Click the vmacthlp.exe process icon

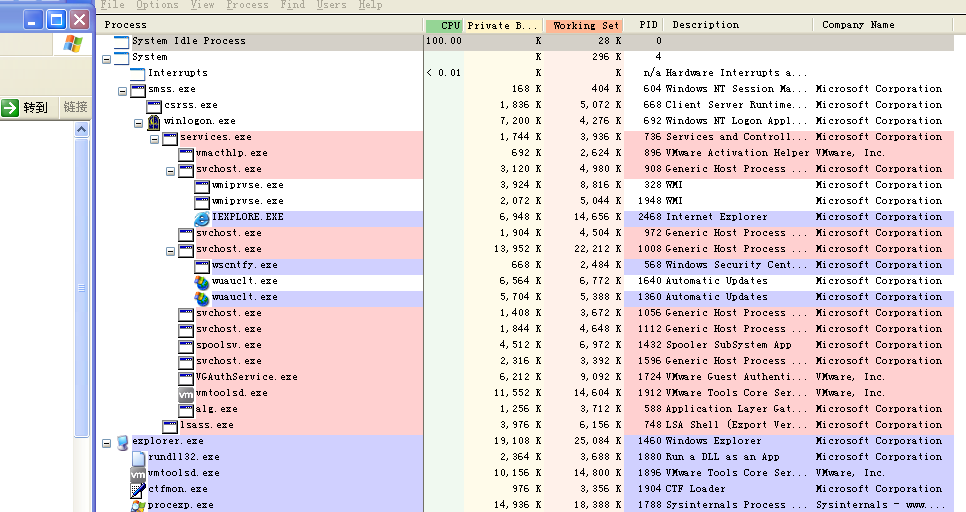[x=185, y=154]
